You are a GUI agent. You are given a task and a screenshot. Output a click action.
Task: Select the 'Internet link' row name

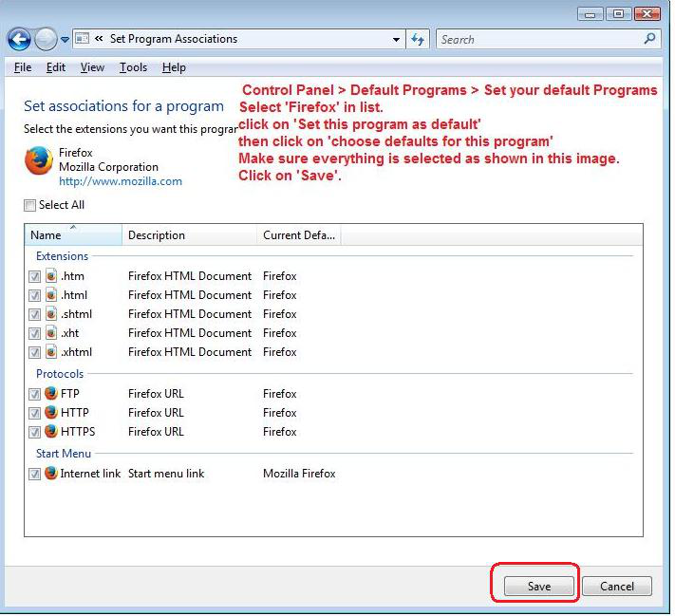pos(90,474)
